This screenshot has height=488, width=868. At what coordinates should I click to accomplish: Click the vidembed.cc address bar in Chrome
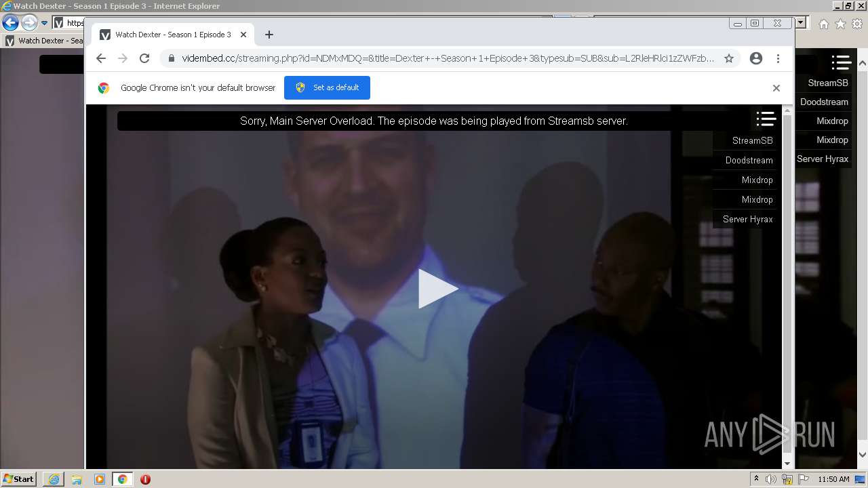[448, 58]
